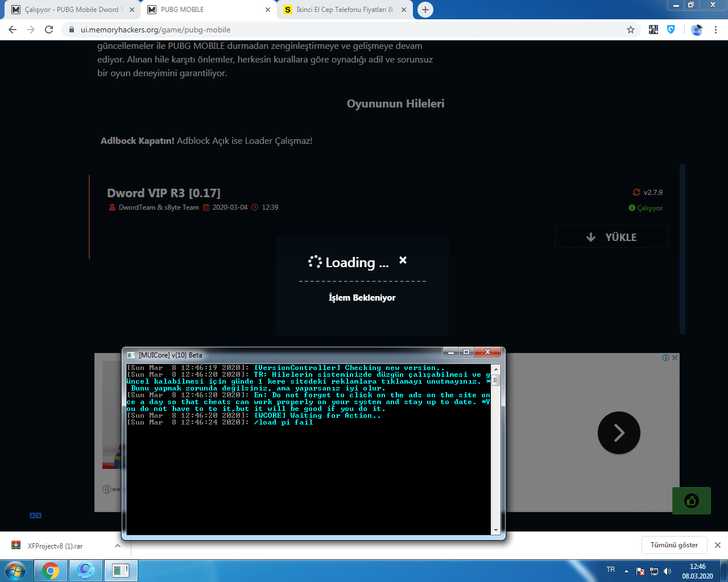Click the green thumbs-up button
The height and width of the screenshot is (582, 728).
coord(692,501)
